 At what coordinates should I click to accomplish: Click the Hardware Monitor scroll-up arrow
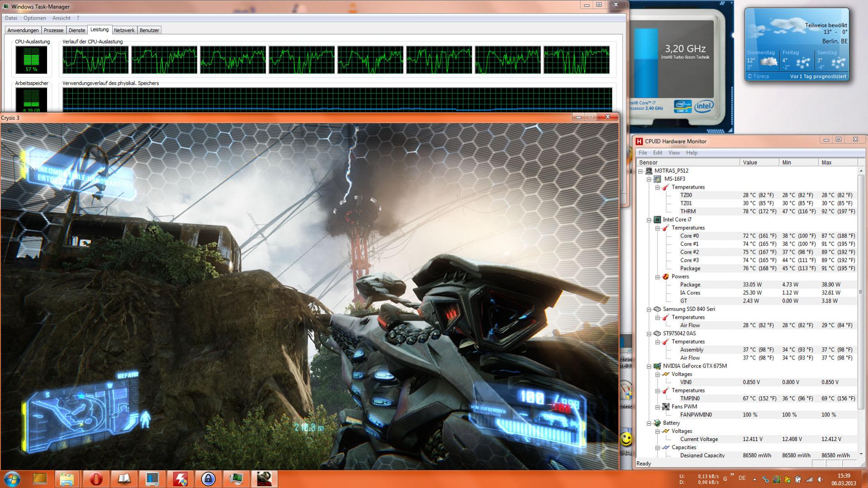[x=861, y=171]
